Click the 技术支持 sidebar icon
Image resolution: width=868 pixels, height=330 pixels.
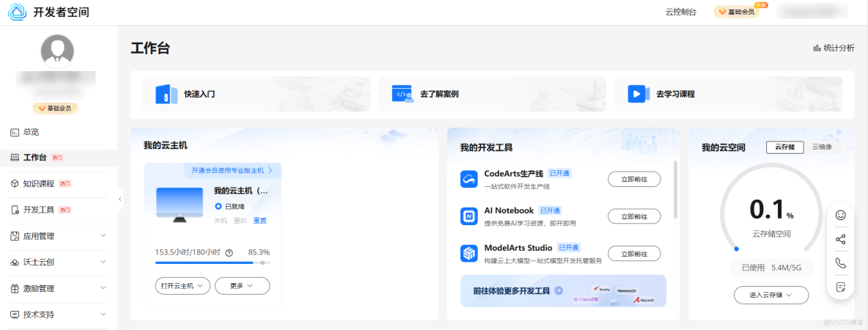(15, 315)
